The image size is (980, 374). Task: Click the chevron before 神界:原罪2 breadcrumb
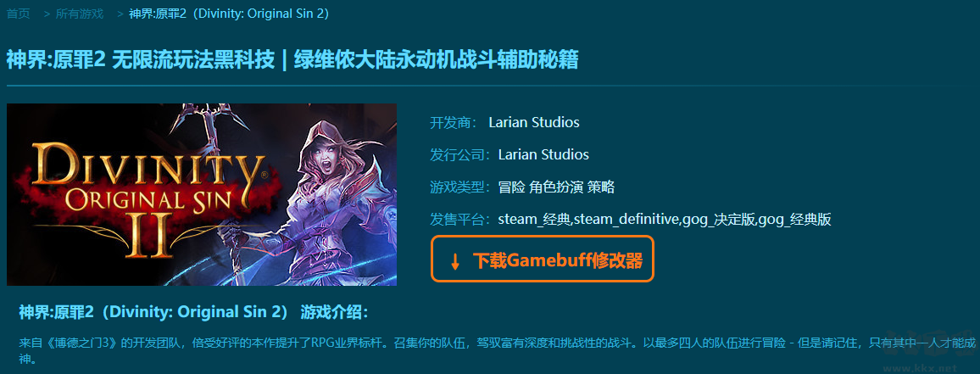click(x=120, y=14)
